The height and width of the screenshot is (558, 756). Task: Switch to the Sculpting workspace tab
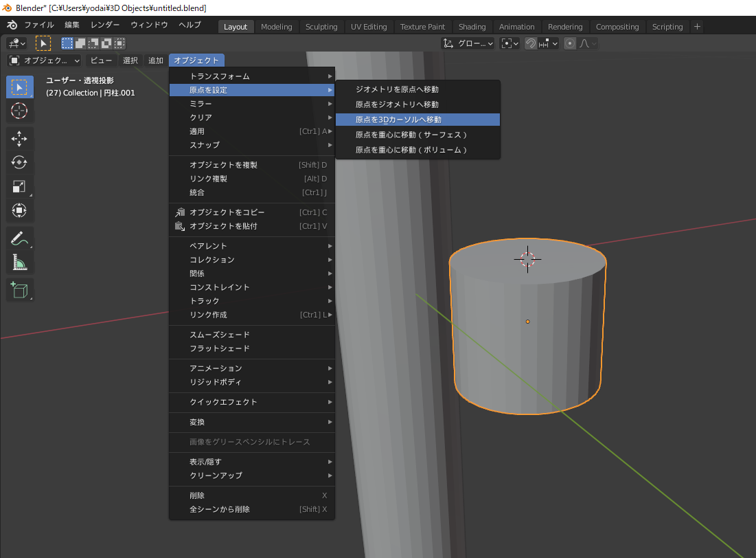click(321, 27)
